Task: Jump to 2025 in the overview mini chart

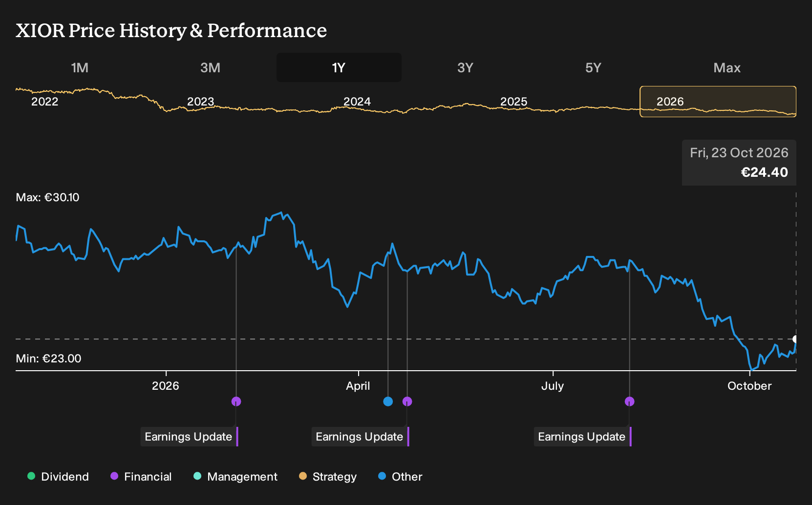Action: click(513, 102)
